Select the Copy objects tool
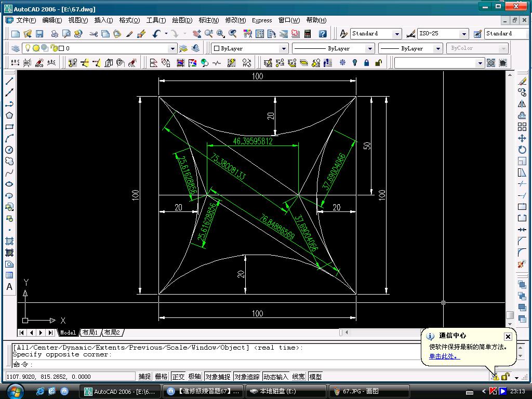The height and width of the screenshot is (399, 532). coord(522,92)
